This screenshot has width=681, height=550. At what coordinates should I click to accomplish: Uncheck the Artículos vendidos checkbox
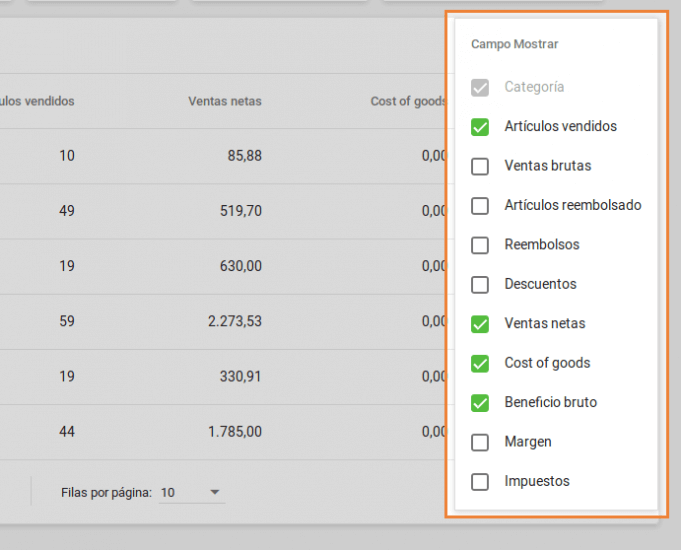pyautogui.click(x=480, y=127)
